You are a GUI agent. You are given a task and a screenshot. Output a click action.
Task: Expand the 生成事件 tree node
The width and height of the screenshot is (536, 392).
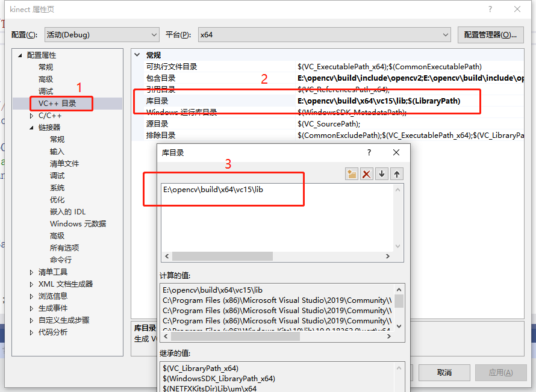[31, 309]
